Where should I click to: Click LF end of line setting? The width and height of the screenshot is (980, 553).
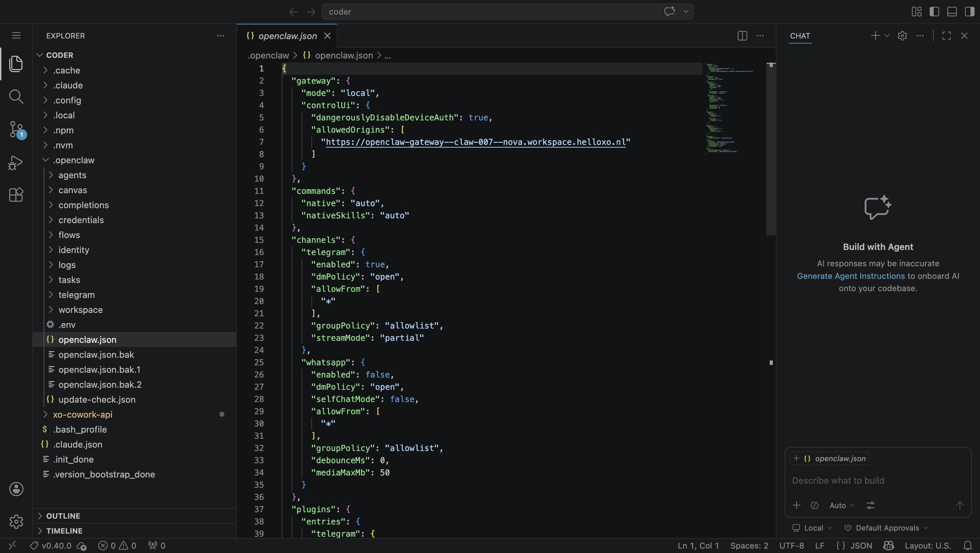point(819,546)
